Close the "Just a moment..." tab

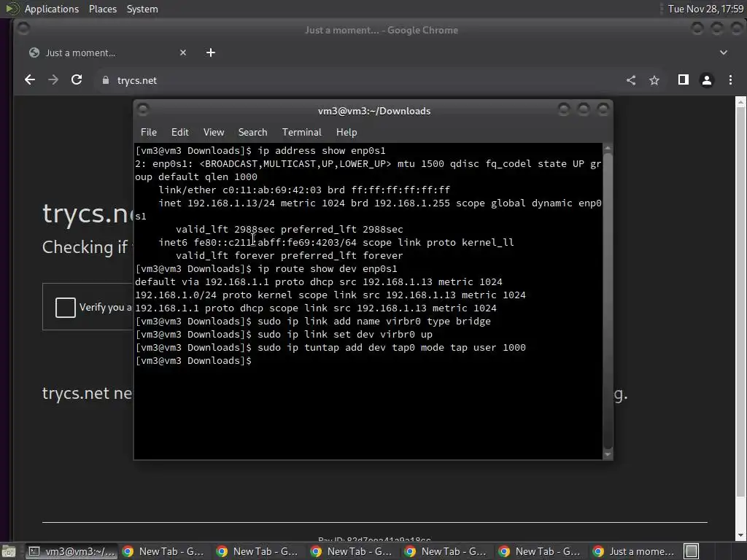pos(183,52)
